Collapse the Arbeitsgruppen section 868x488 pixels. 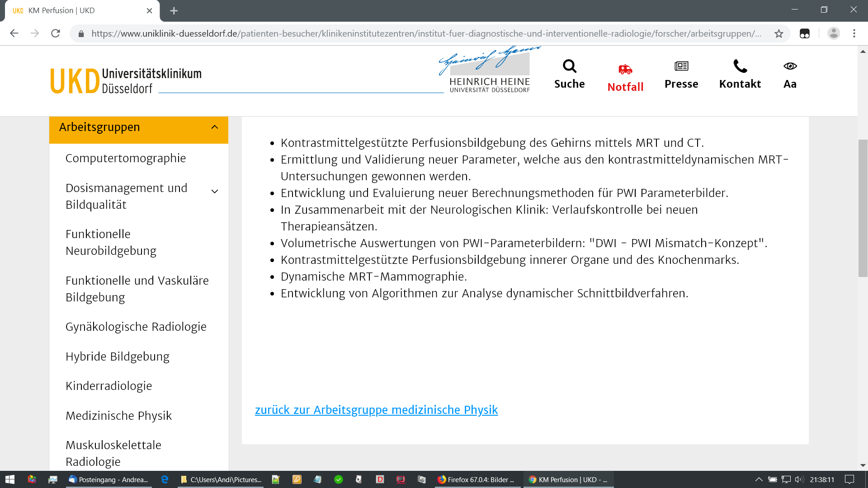pyautogui.click(x=215, y=127)
